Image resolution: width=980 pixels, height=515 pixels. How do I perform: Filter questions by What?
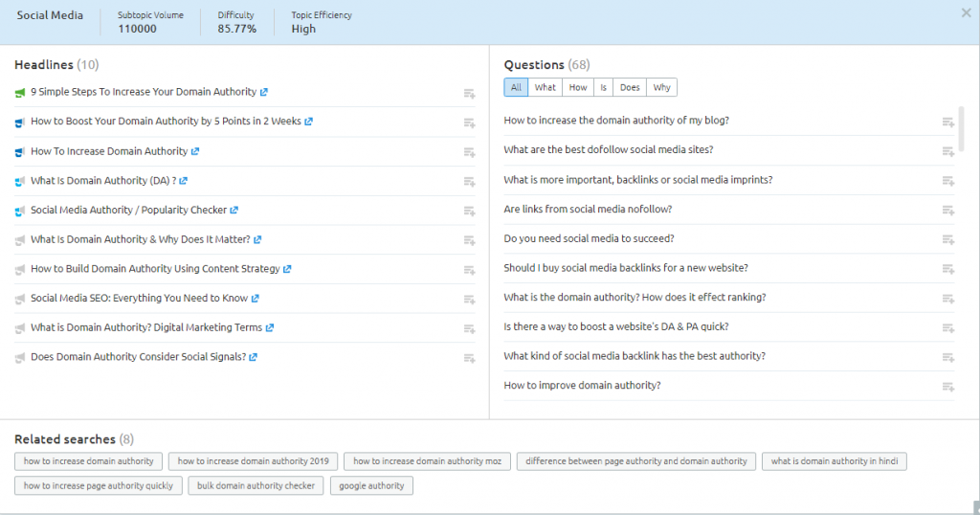point(545,87)
